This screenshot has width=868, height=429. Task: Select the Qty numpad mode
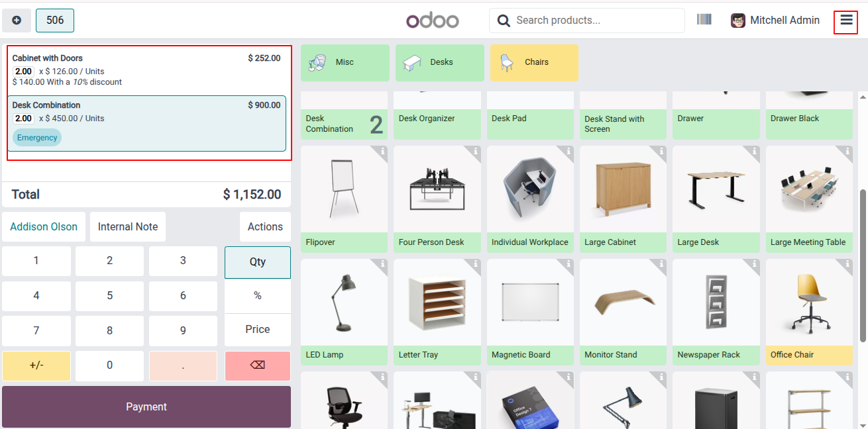click(x=258, y=262)
